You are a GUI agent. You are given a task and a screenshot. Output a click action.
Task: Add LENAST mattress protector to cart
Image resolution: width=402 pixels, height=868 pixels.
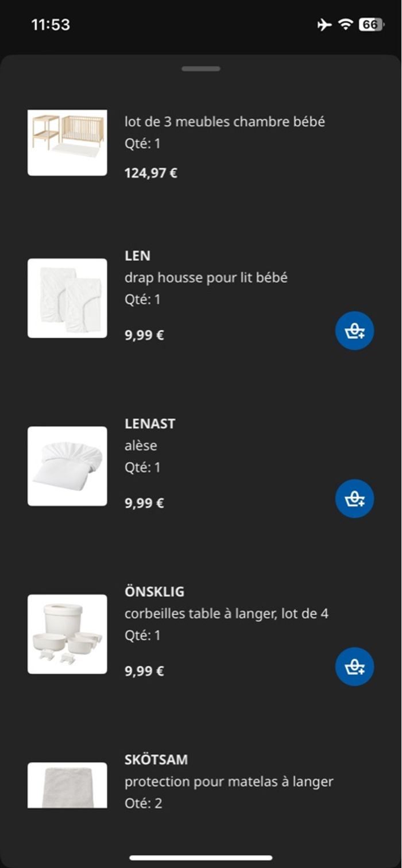[x=354, y=499]
